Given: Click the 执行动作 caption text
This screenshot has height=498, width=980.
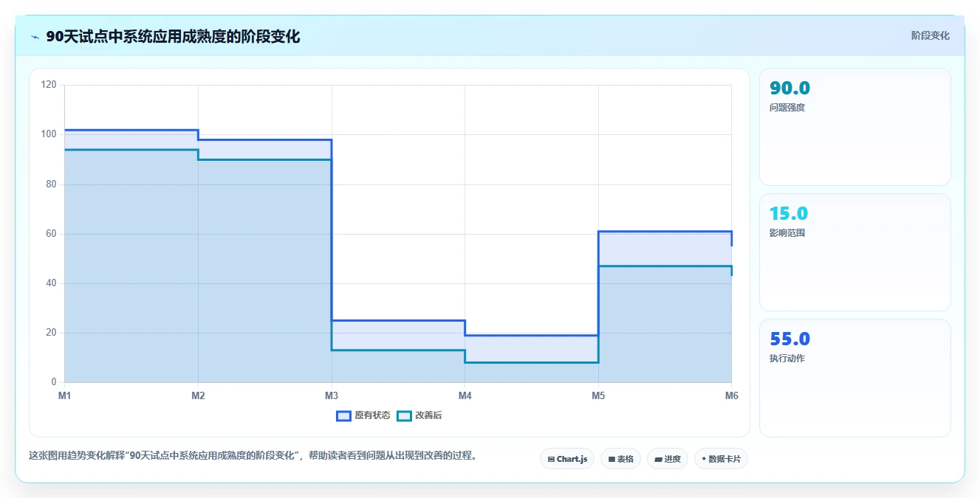Looking at the screenshot, I should (787, 359).
